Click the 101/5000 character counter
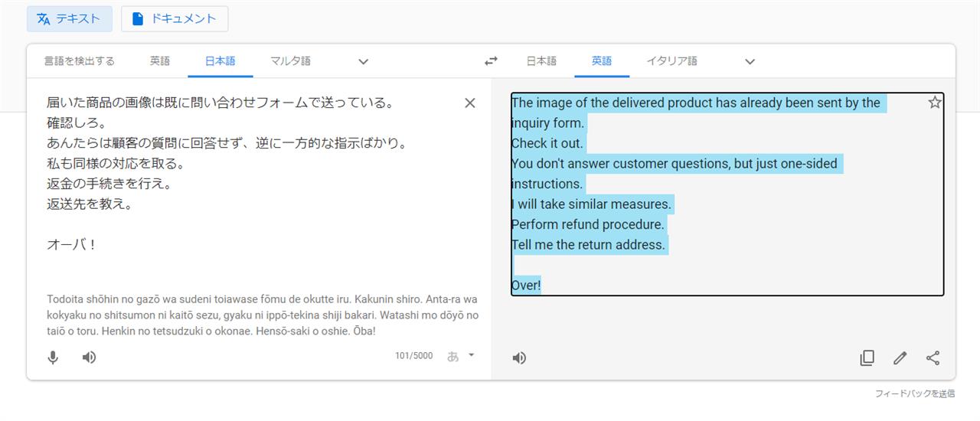The height and width of the screenshot is (421, 980). [x=413, y=356]
